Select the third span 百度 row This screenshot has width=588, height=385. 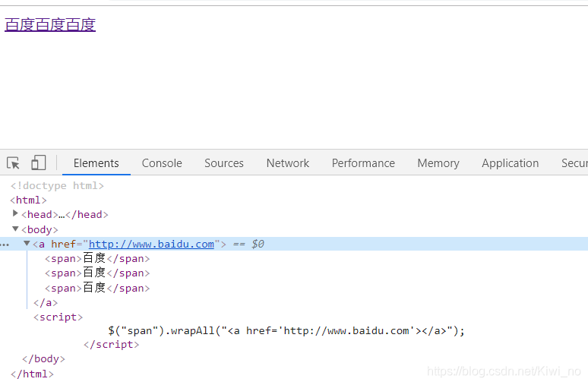[97, 288]
